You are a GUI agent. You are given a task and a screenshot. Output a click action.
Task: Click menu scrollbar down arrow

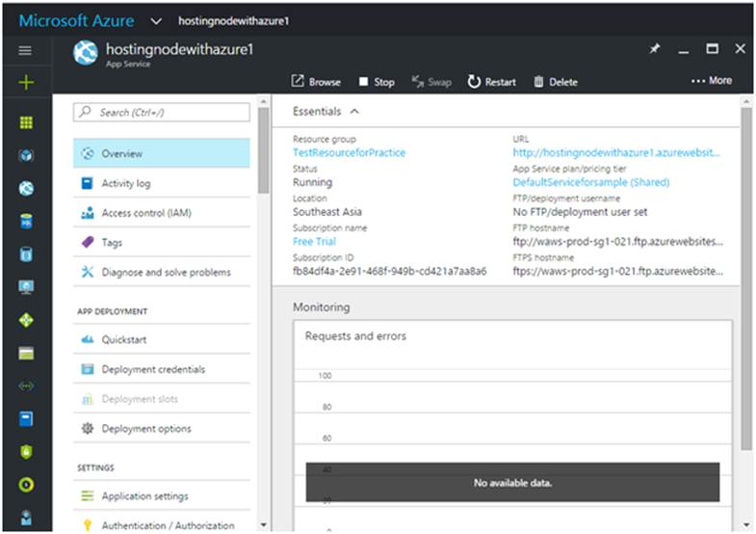pyautogui.click(x=263, y=524)
